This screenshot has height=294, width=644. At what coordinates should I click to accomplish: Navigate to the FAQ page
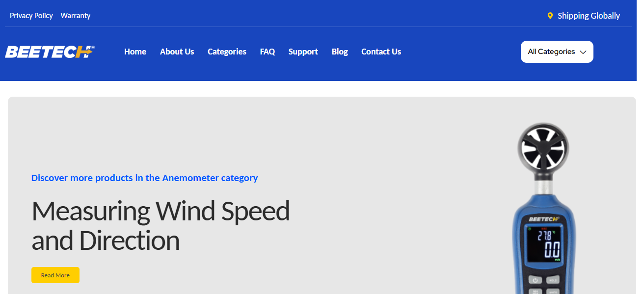pos(268,52)
